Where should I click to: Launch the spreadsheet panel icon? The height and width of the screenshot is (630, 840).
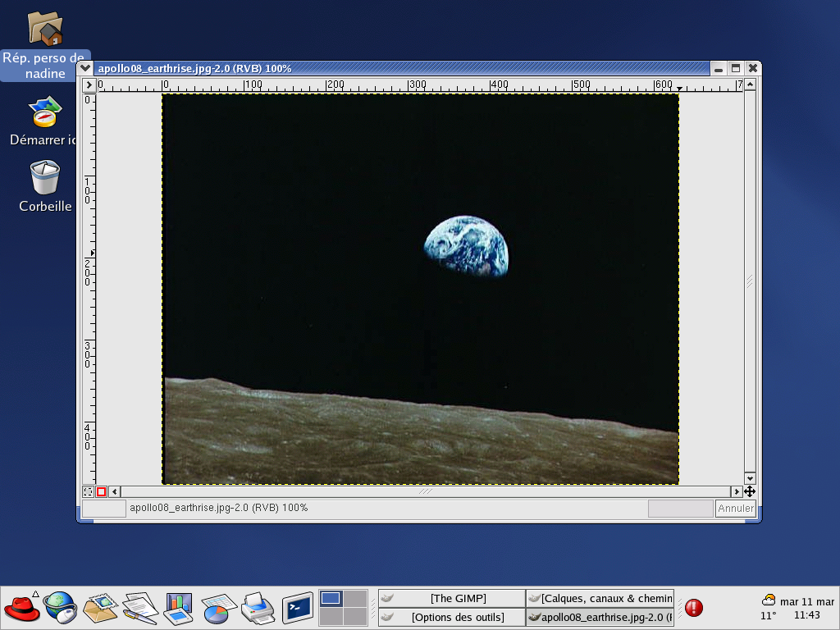[x=218, y=609]
